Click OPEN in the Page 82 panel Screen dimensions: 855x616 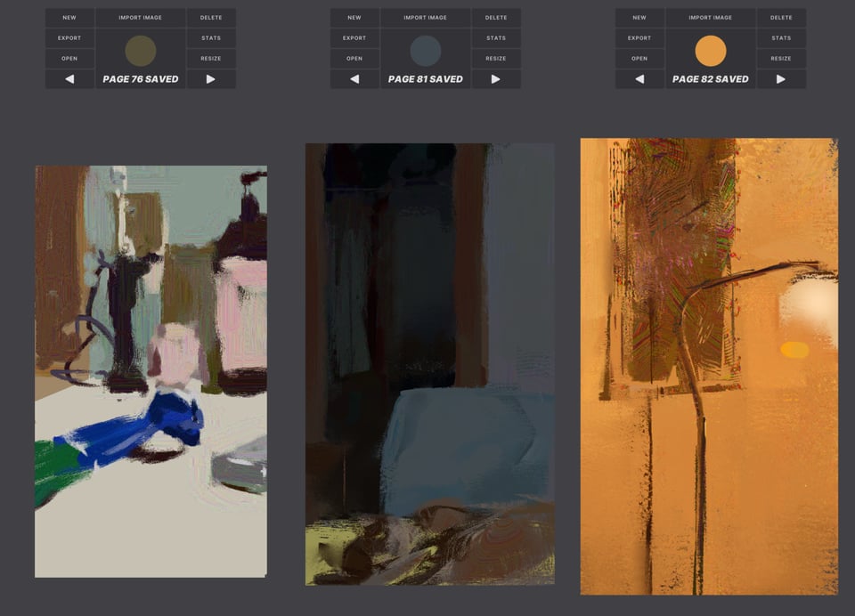coord(639,59)
